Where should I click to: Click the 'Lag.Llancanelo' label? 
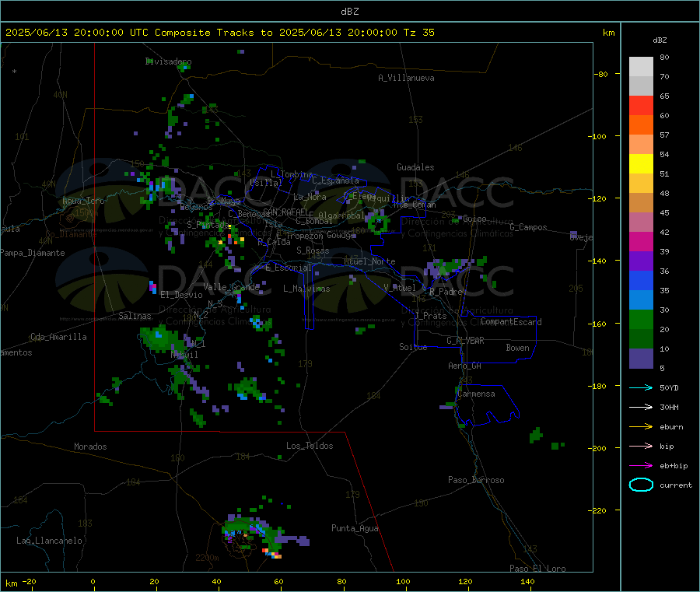coord(50,541)
